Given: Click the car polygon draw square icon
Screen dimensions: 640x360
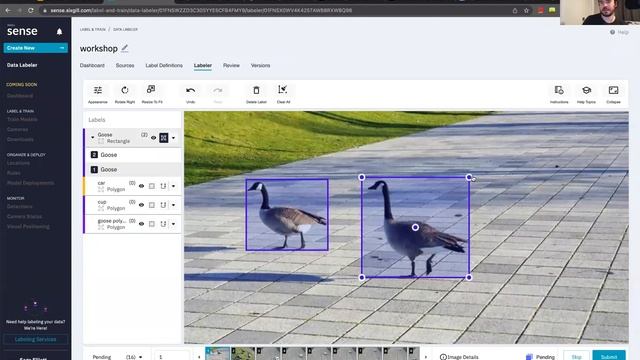Looking at the screenshot, I should [x=152, y=186].
